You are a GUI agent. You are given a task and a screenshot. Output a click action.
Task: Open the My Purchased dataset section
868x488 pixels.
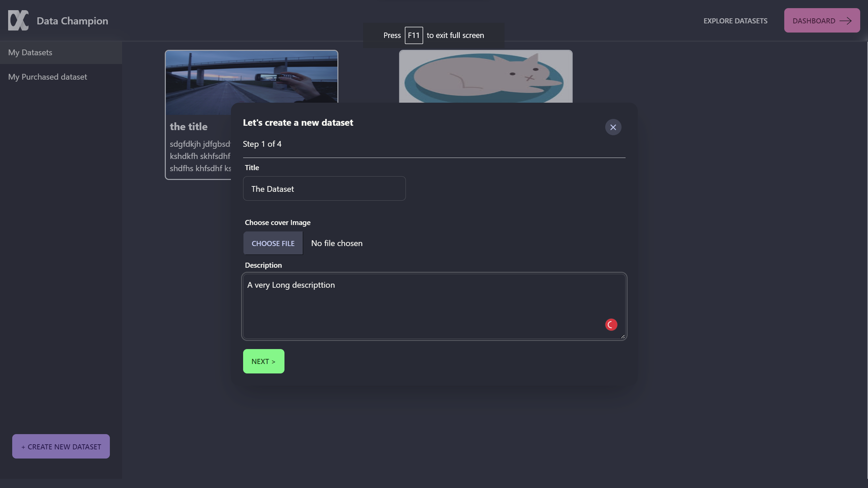click(x=47, y=77)
